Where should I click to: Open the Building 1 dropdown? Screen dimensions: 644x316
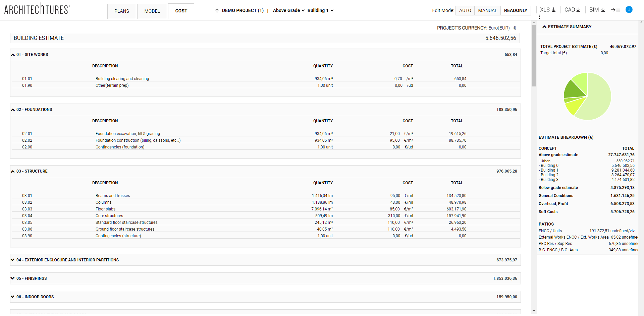pyautogui.click(x=320, y=11)
